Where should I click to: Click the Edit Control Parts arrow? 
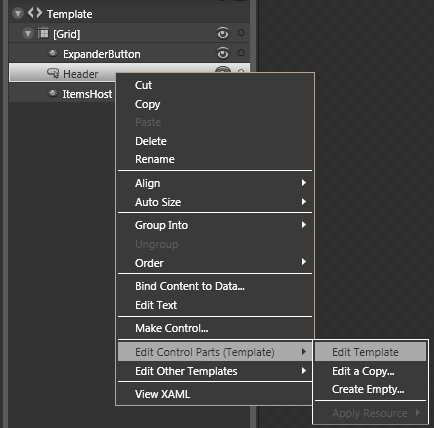pyautogui.click(x=304, y=352)
